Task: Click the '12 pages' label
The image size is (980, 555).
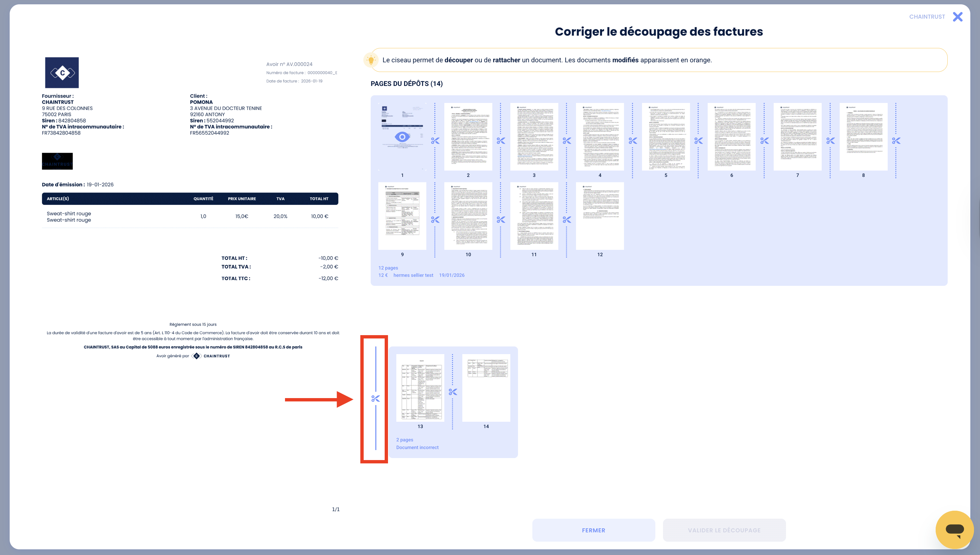Action: pyautogui.click(x=388, y=268)
